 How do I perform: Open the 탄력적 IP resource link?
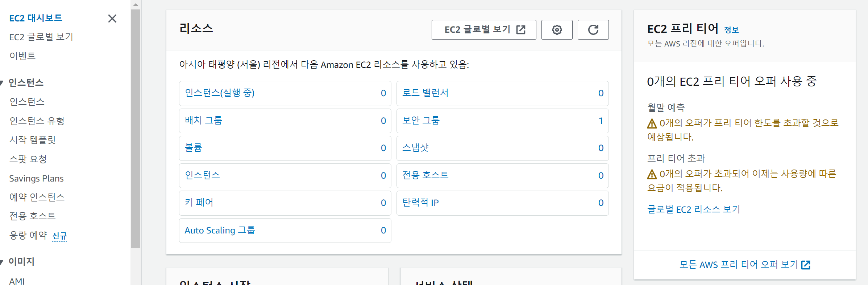coord(420,203)
